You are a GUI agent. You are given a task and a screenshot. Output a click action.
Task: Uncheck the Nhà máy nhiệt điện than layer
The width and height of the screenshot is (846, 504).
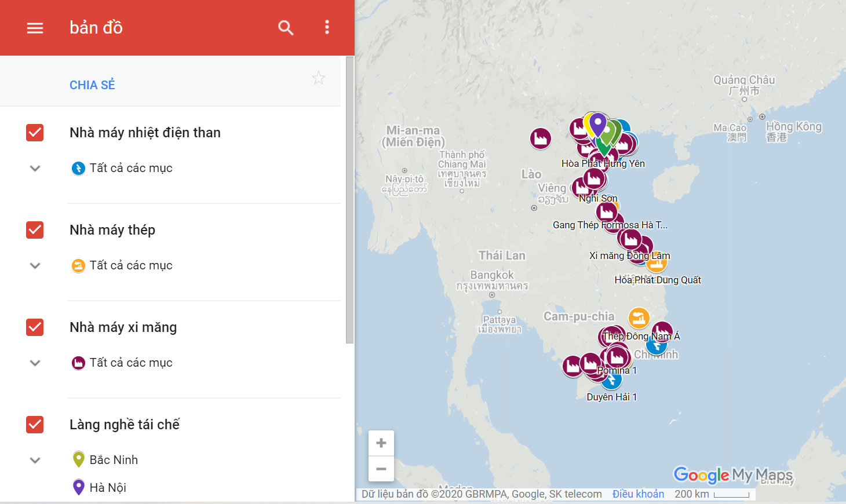tap(35, 133)
